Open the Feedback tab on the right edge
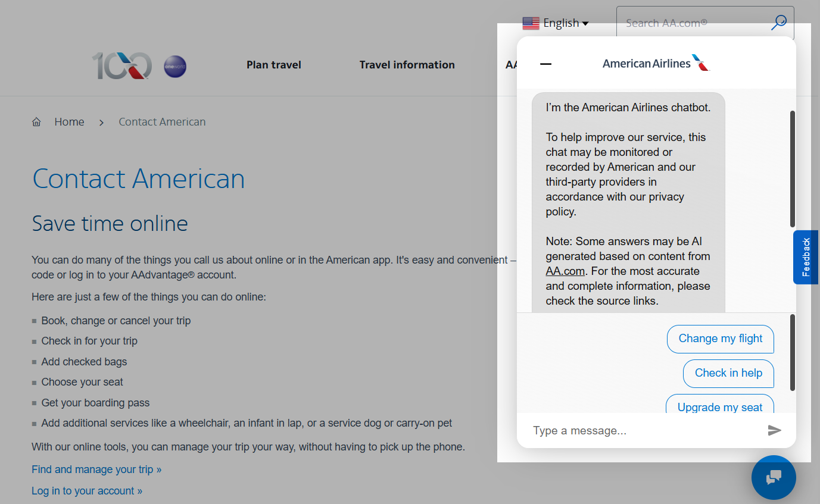The width and height of the screenshot is (820, 504). click(x=806, y=257)
